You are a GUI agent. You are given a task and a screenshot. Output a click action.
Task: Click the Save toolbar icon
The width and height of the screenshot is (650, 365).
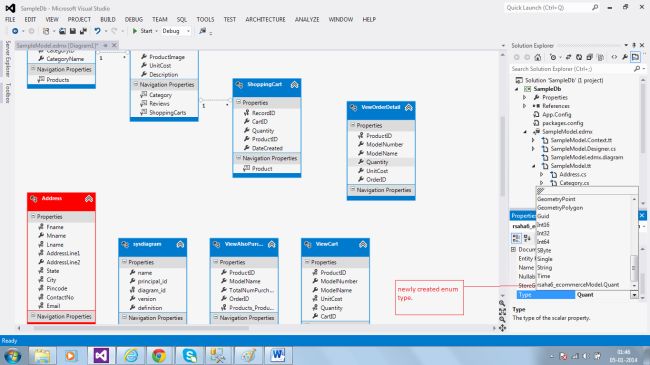pyautogui.click(x=73, y=31)
